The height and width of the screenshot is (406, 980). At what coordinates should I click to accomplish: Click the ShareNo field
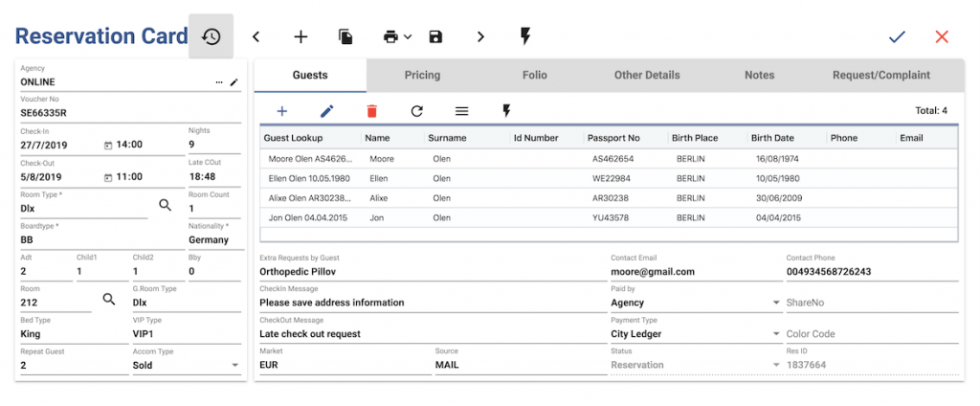click(x=872, y=303)
